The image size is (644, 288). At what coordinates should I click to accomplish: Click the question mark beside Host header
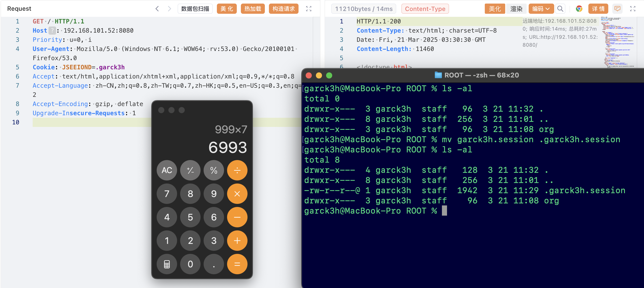tap(52, 31)
